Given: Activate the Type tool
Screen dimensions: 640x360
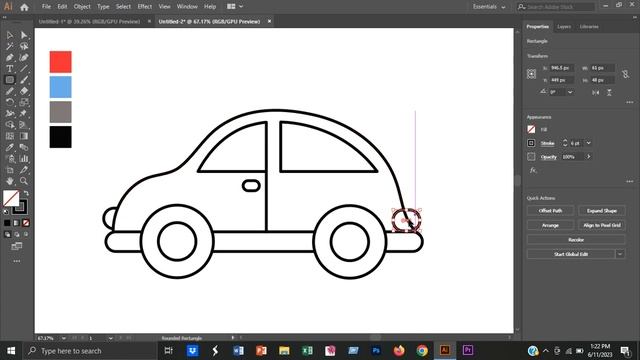Looking at the screenshot, I should click(x=9, y=69).
